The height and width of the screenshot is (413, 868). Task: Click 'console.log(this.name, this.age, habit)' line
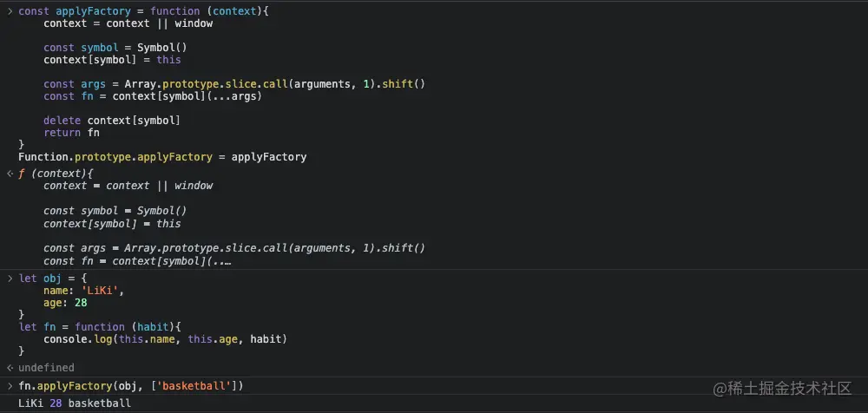tap(166, 338)
